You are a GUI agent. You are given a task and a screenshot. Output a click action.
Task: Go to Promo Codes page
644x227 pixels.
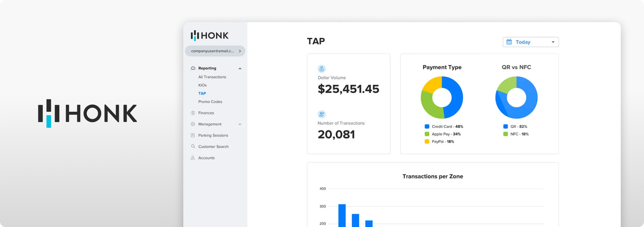210,102
